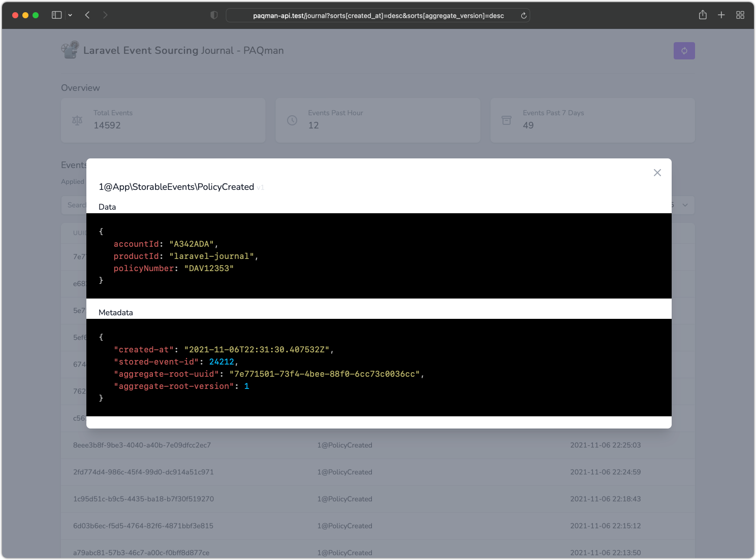
Task: Click timestamp 2021-11-06 22:18:43
Action: coord(605,499)
